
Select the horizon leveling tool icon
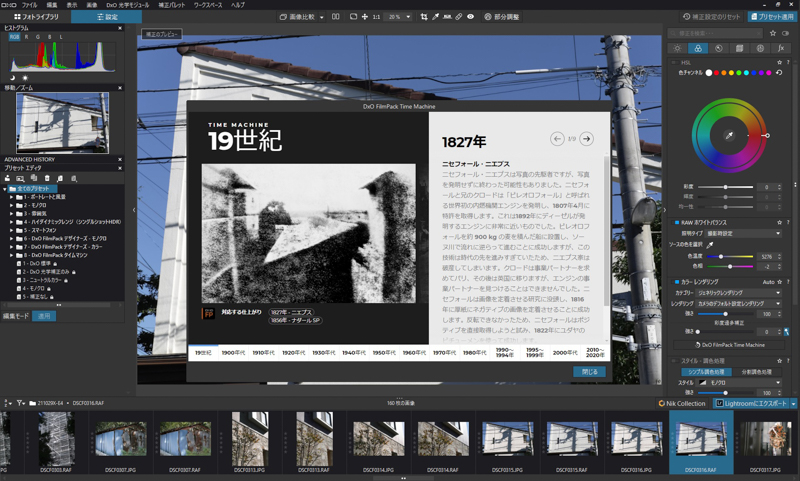pyautogui.click(x=447, y=17)
